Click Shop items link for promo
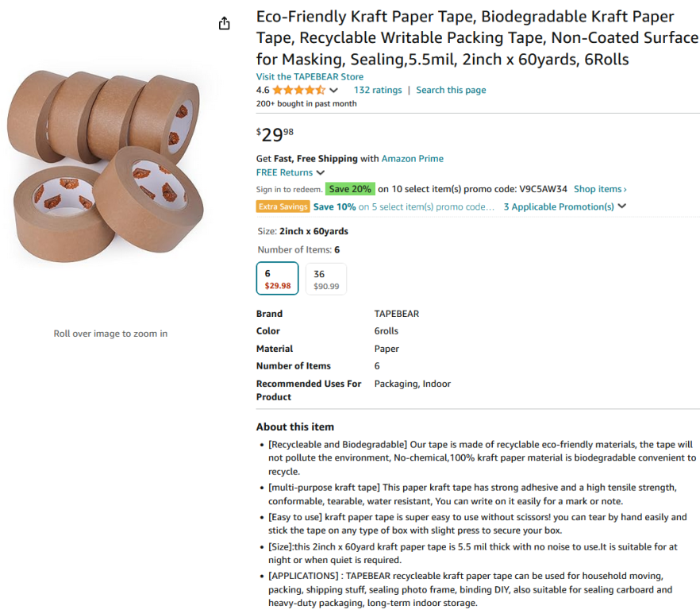 [600, 189]
